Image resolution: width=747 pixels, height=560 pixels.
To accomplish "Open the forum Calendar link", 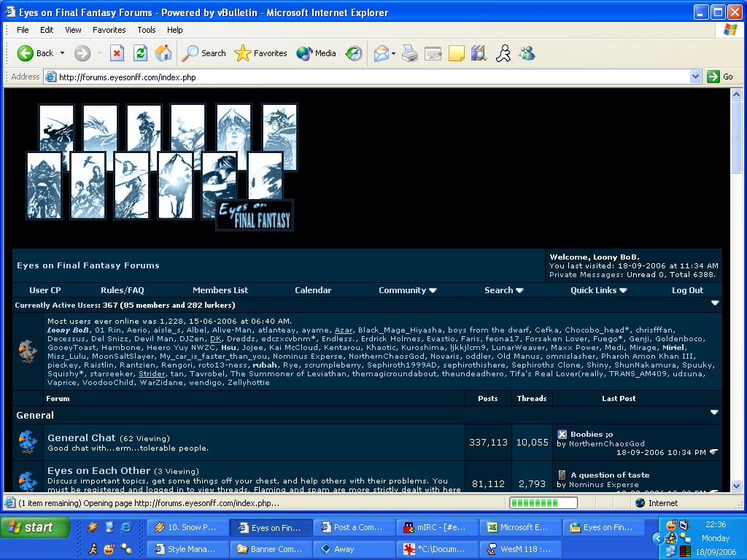I will tap(313, 290).
